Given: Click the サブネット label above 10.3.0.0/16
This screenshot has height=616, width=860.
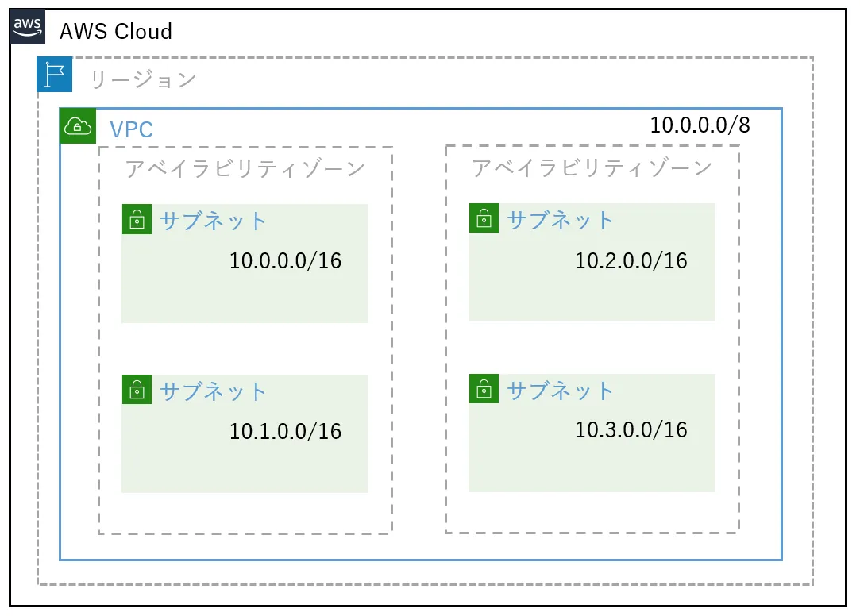Looking at the screenshot, I should [561, 391].
